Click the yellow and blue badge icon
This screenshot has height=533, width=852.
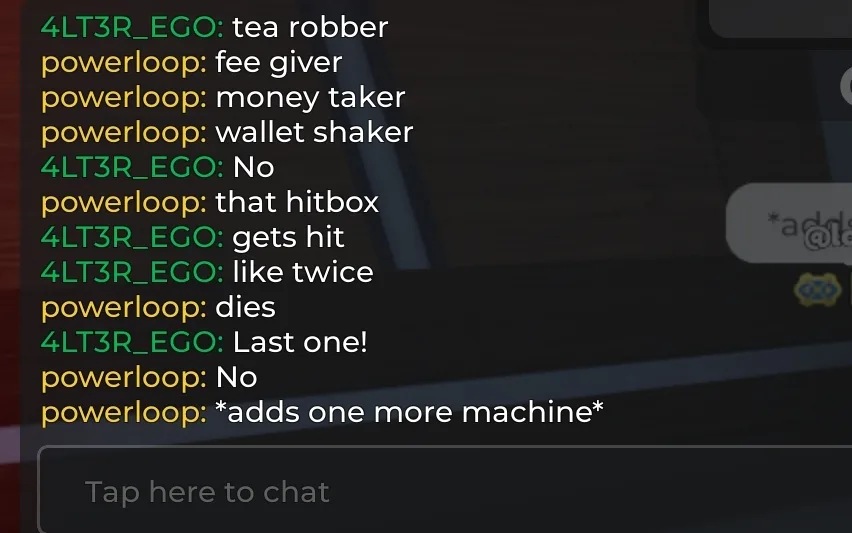pos(817,290)
